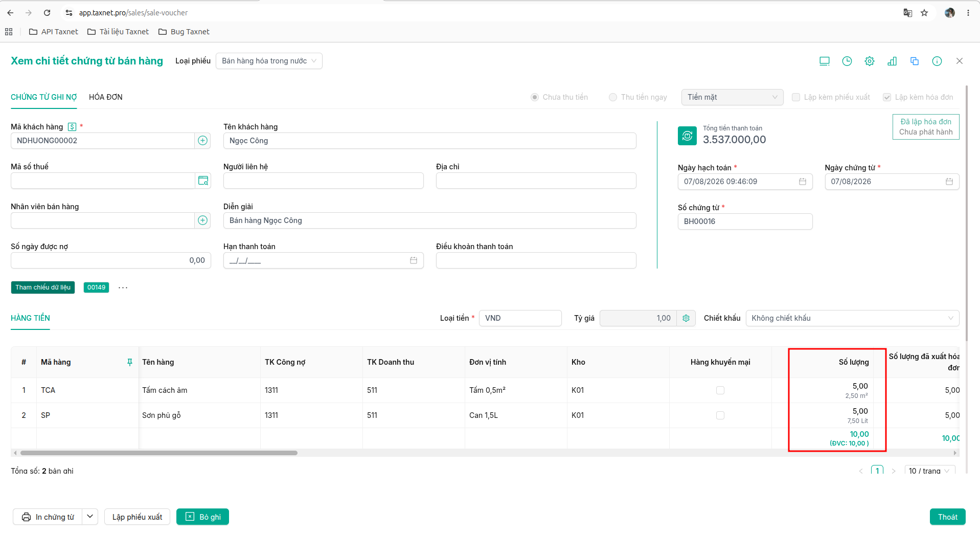Click the Bỏ ghi button
The height and width of the screenshot is (533, 980).
(202, 517)
